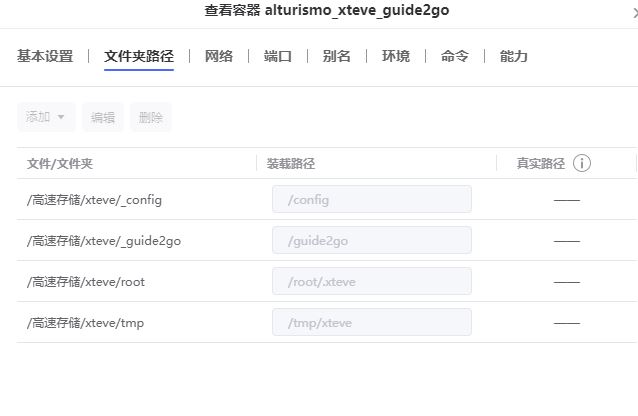Click the /tmp/xteve mount path field
This screenshot has width=638, height=416.
[x=371, y=322]
